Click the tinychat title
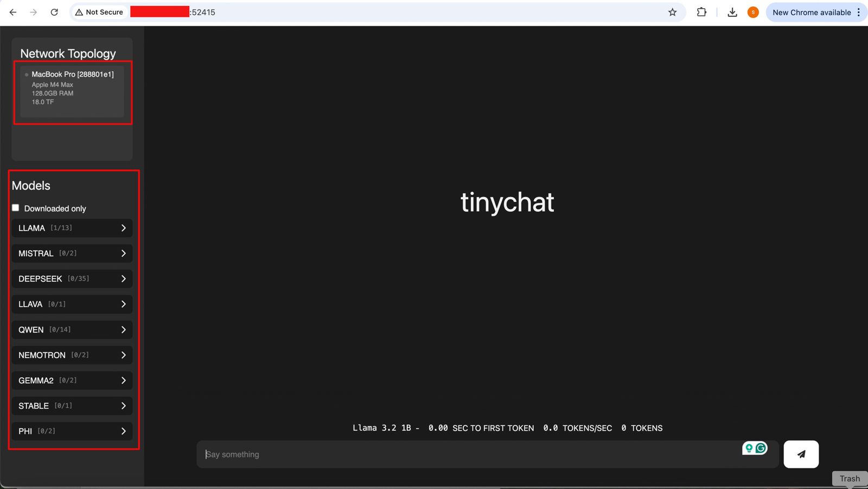This screenshot has height=489, width=868. 507,202
